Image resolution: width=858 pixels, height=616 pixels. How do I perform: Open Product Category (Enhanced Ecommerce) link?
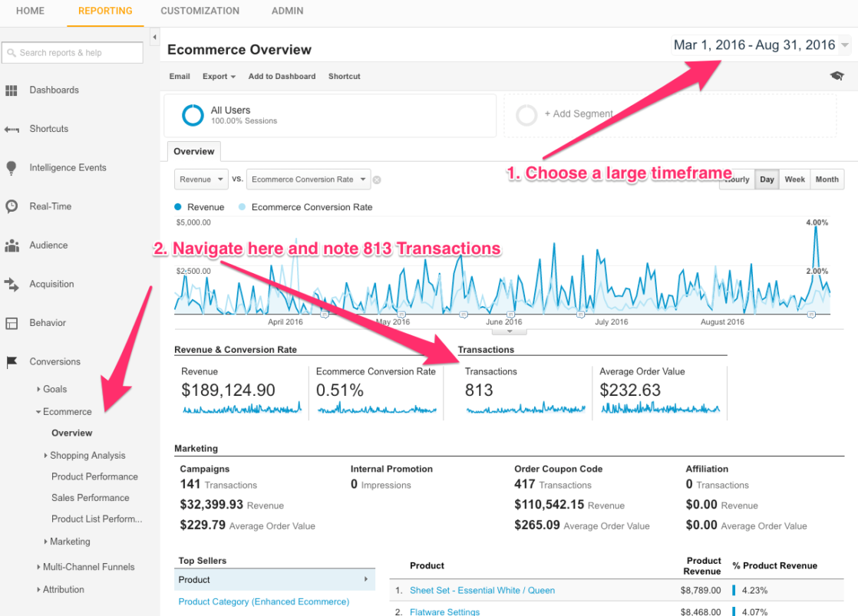264,601
